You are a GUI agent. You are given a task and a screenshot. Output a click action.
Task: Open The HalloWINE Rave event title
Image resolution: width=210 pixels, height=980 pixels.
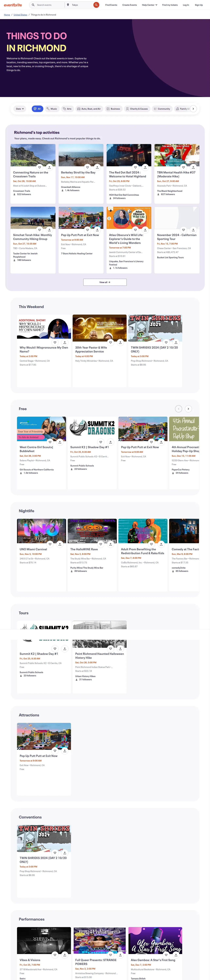(x=84, y=549)
